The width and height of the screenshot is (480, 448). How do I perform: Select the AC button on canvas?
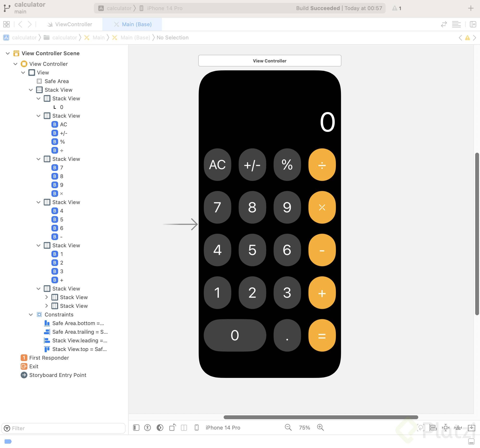[217, 164]
